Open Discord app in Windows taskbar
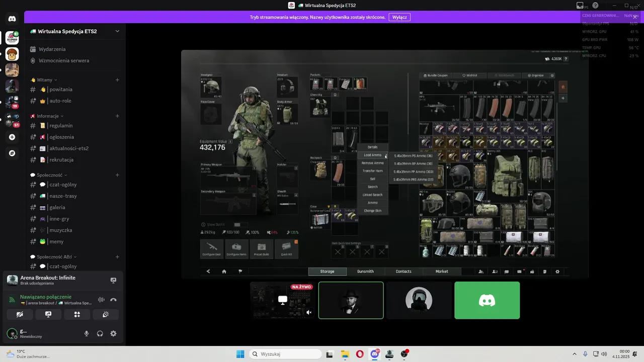 pos(374,354)
